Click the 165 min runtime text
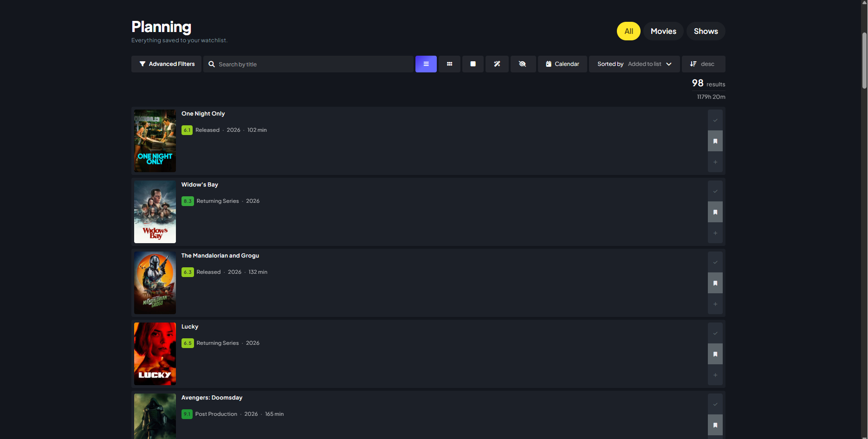The width and height of the screenshot is (868, 439). (x=274, y=414)
